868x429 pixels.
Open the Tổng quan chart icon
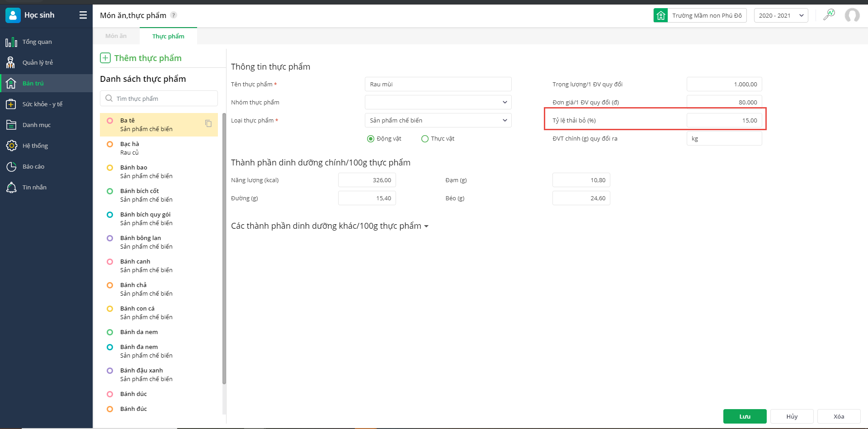click(11, 42)
